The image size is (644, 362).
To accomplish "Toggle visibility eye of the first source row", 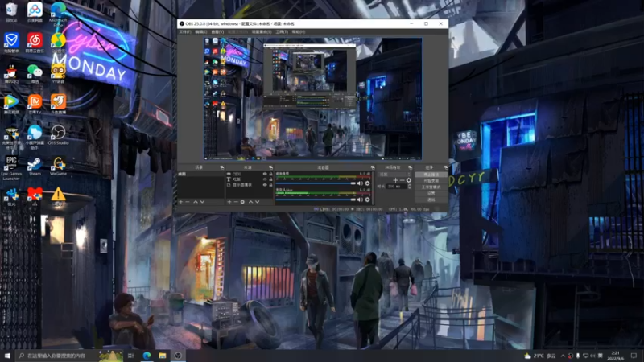I will (x=265, y=174).
